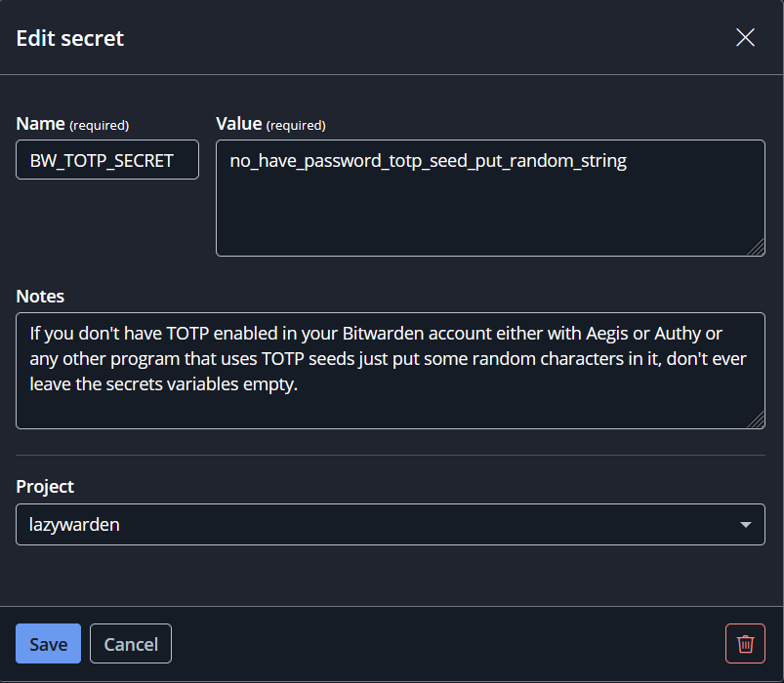The width and height of the screenshot is (784, 683).
Task: Place cursor after 'variables empty.' in Notes
Action: coord(299,384)
